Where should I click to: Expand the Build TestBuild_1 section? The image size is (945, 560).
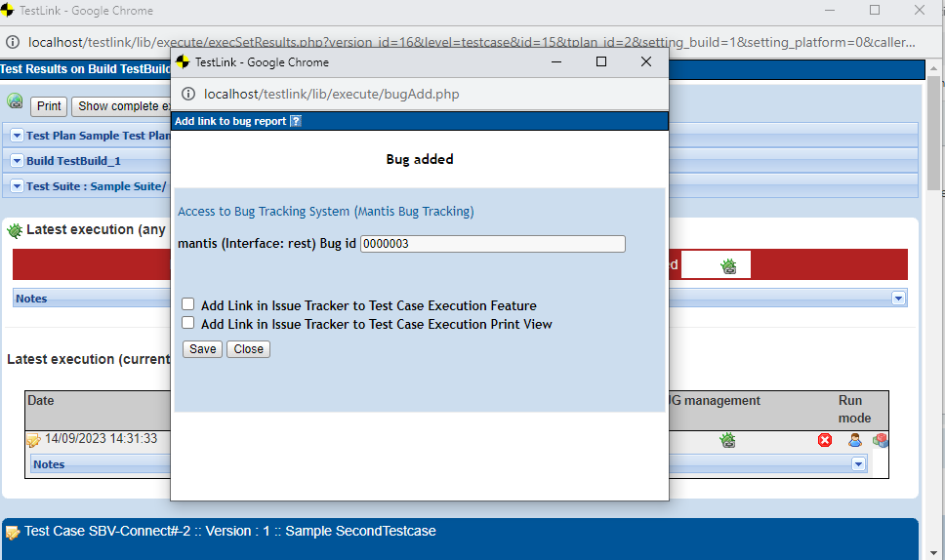click(x=18, y=161)
